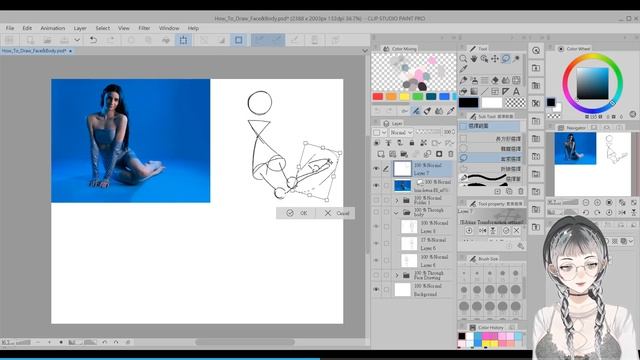Open the File menu
640x360 pixels.
(10, 28)
